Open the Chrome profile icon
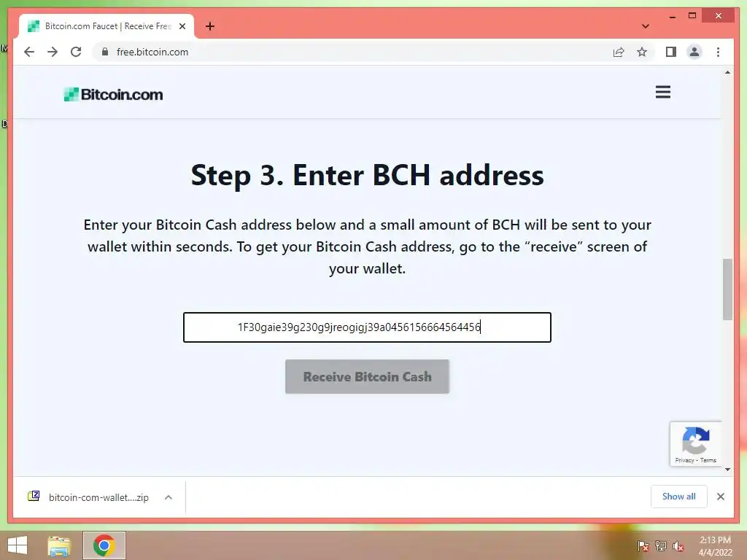747x560 pixels. [x=694, y=52]
